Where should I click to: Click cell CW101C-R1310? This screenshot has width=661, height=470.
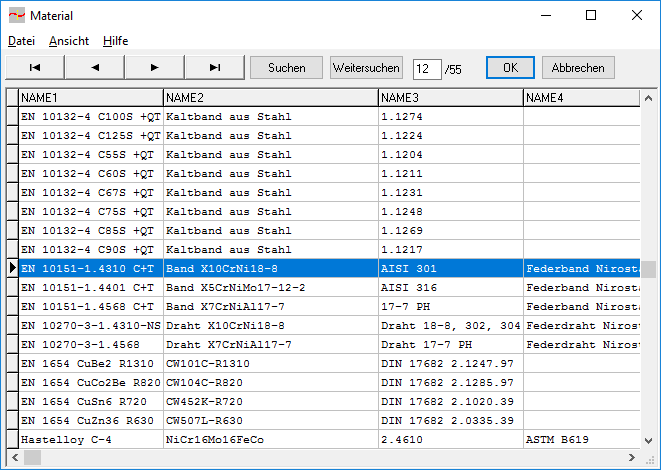pyautogui.click(x=271, y=363)
